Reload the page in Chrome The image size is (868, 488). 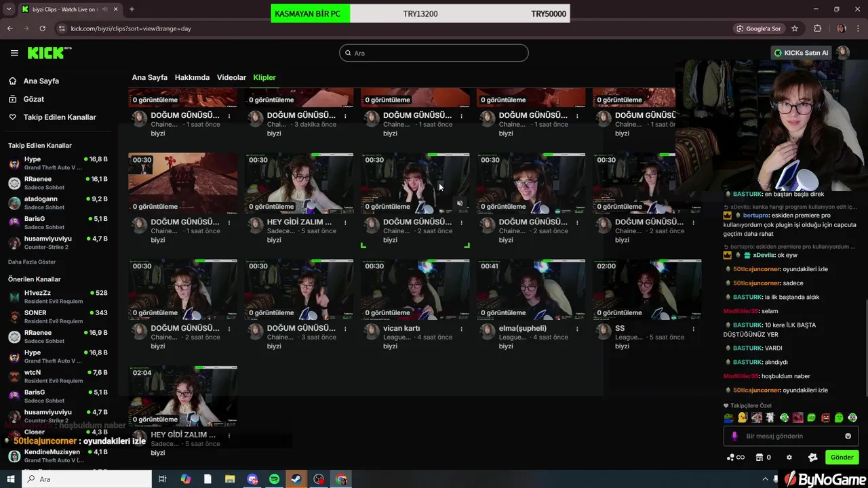[42, 28]
